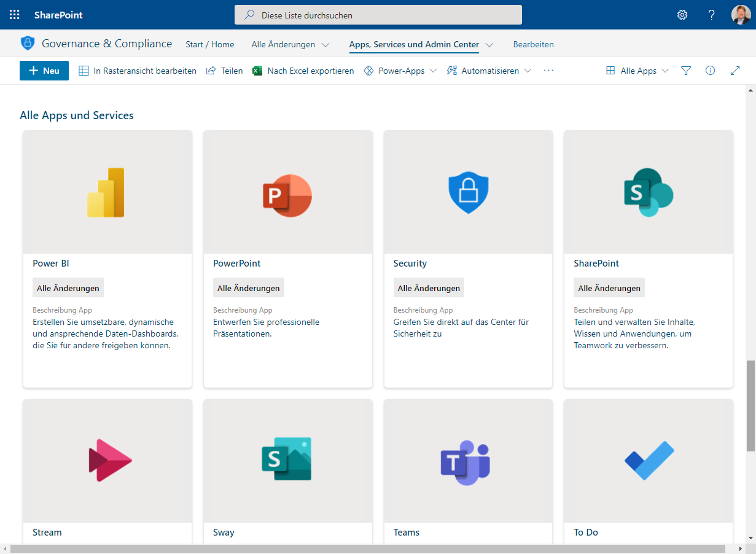Viewport: 756px width, 554px height.
Task: Click the horizontal scrollbar right arrow
Action: tap(739, 548)
